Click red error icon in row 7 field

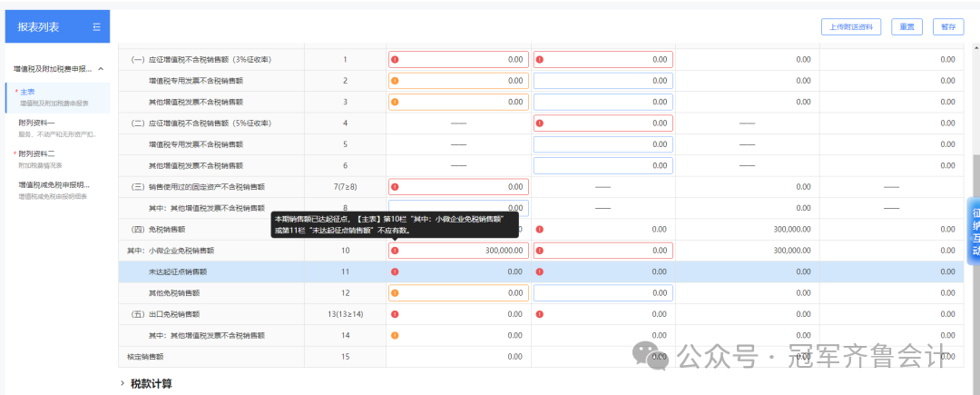tap(395, 187)
